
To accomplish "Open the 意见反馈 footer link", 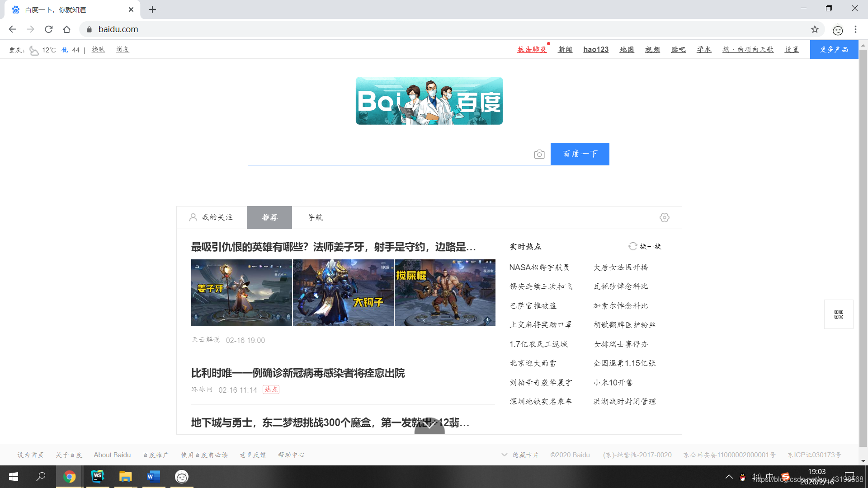I will 253,455.
